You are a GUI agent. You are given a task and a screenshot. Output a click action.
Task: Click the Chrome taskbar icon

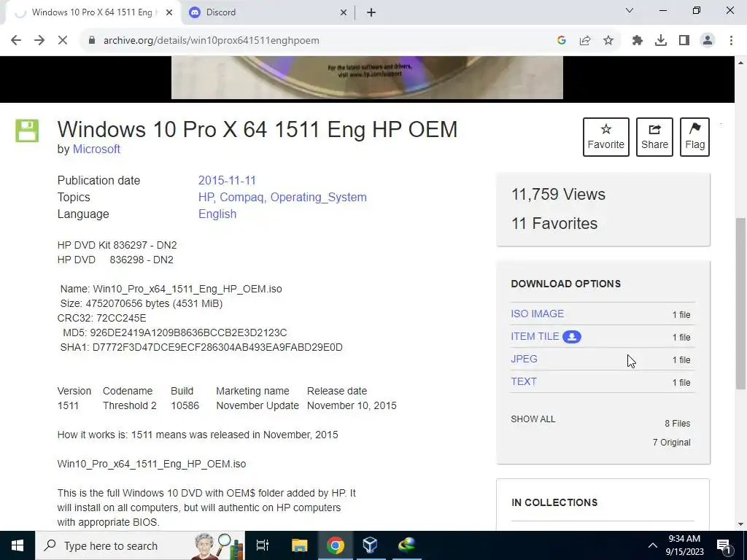point(336,545)
